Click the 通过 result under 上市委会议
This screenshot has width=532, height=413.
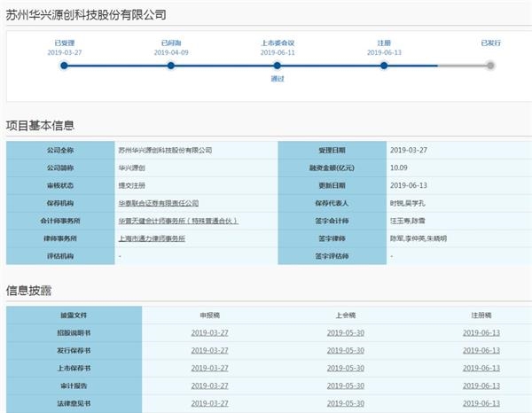pyautogui.click(x=278, y=79)
